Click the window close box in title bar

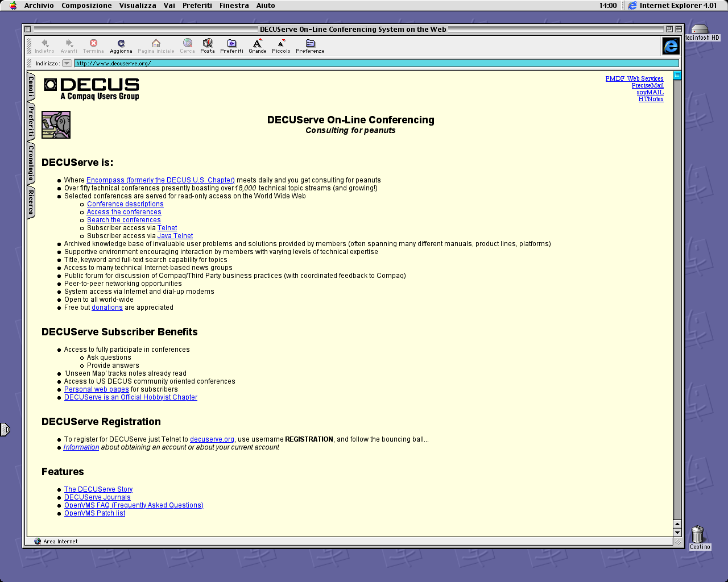click(27, 29)
